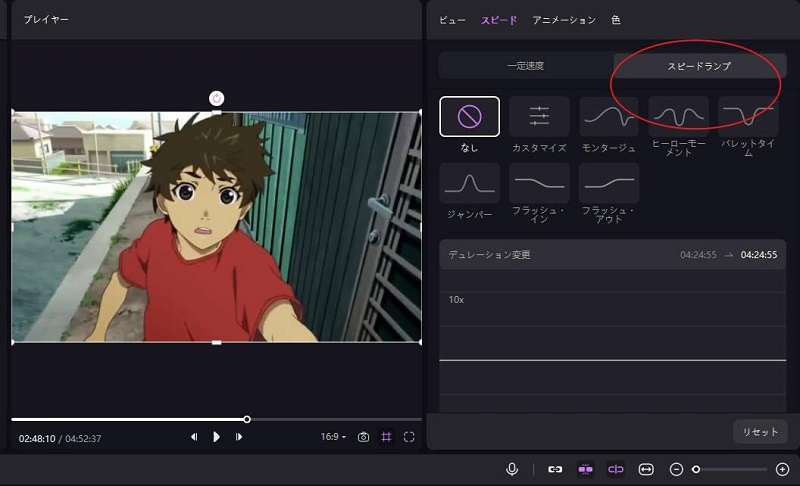
Task: Step forward one frame
Action: (x=239, y=437)
